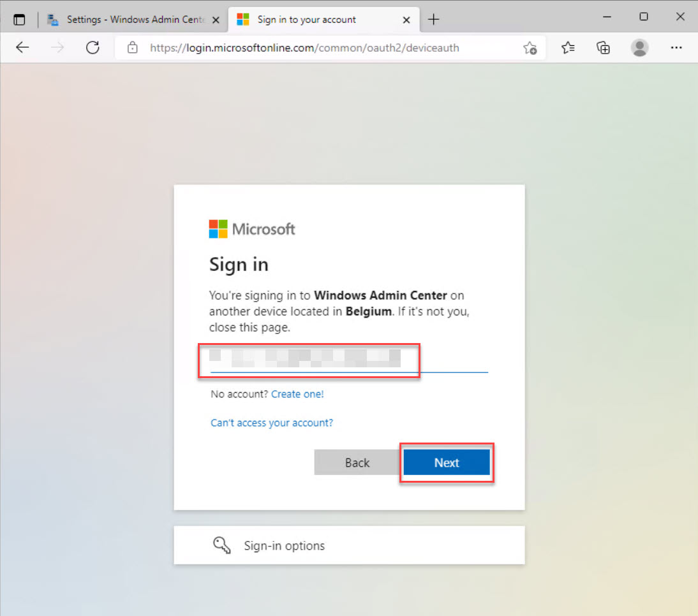This screenshot has height=616, width=698.
Task: Select the Sign in to your account tab
Action: (306, 19)
